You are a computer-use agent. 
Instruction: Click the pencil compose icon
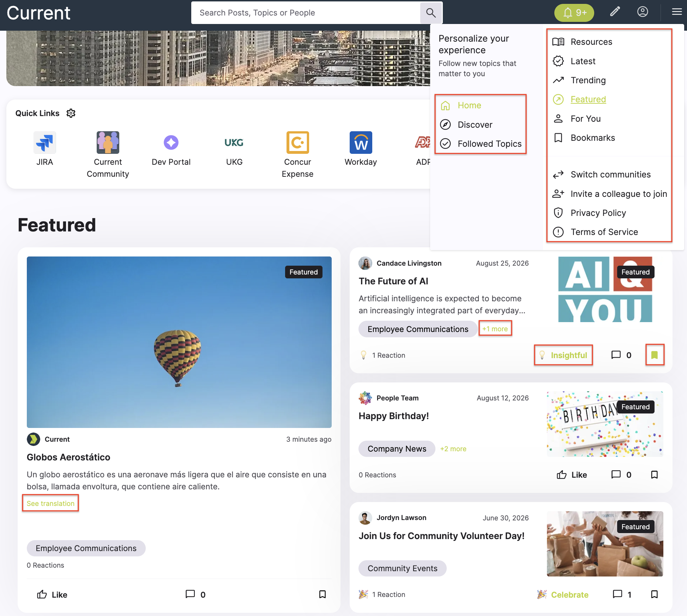615,12
